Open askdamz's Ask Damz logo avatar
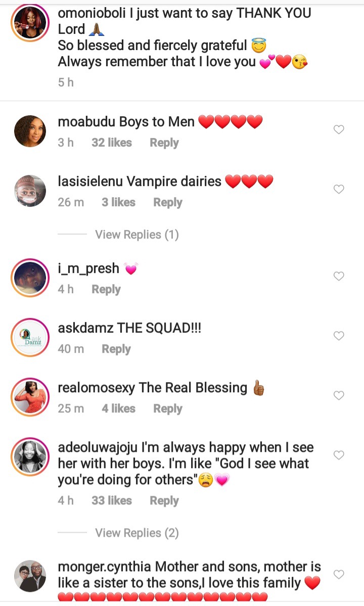 (x=30, y=337)
